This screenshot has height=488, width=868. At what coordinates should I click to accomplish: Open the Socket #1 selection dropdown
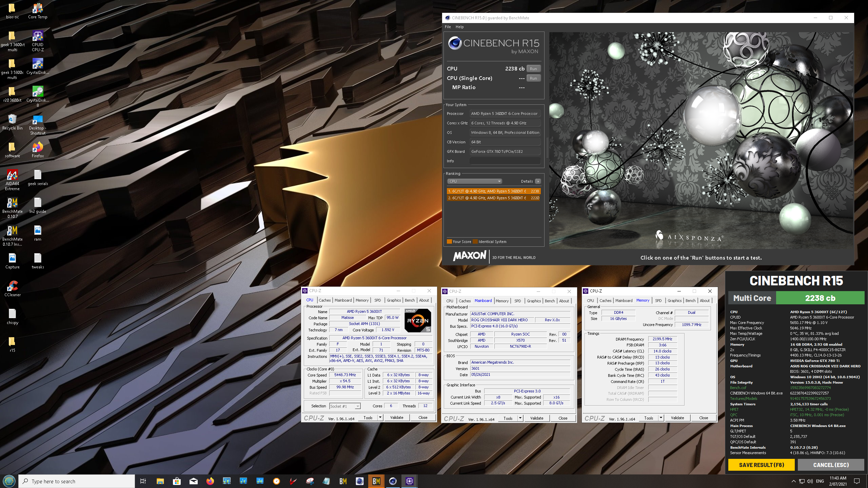[x=345, y=406]
